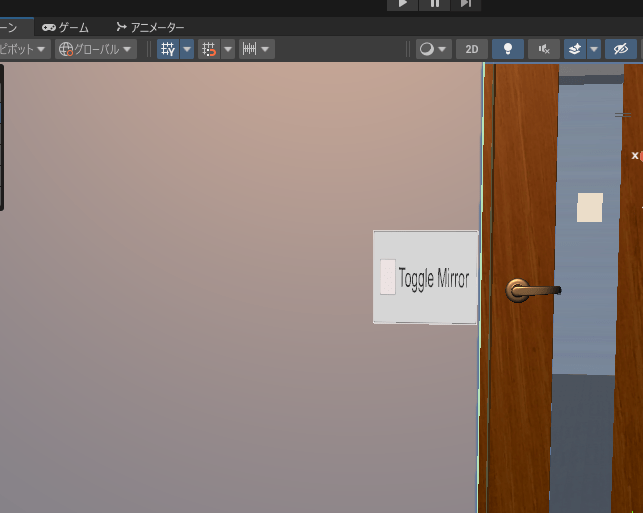The height and width of the screenshot is (513, 643).
Task: Open the ピボット dropdown
Action: coord(24,49)
